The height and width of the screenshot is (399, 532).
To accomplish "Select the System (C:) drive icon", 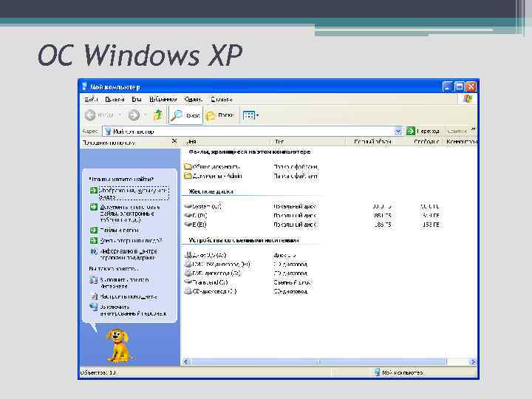I will pyautogui.click(x=188, y=206).
